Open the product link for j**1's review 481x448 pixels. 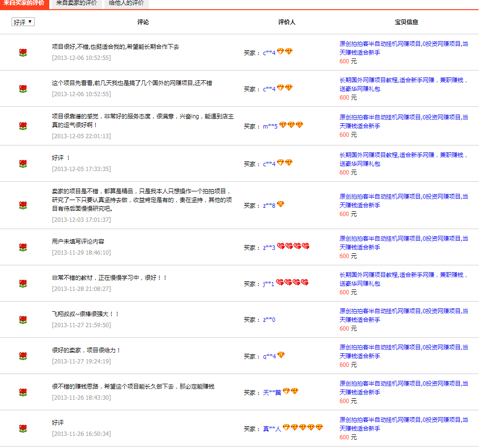click(x=404, y=279)
